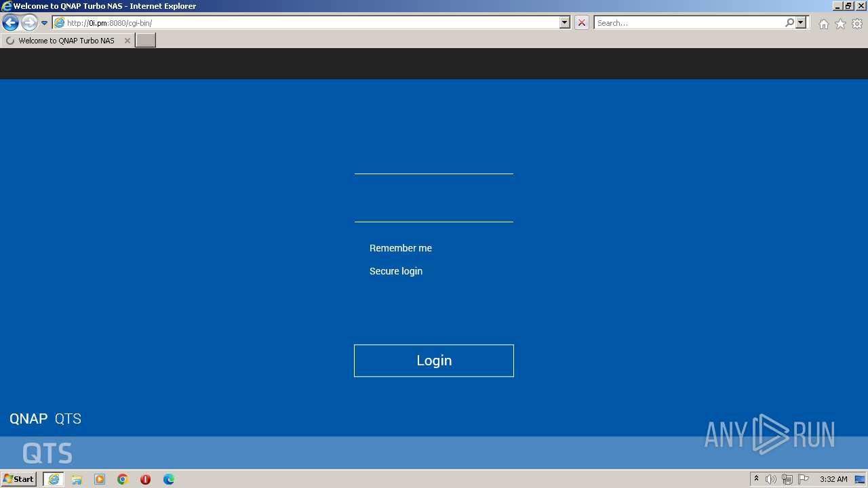The height and width of the screenshot is (488, 868).
Task: Click the address bar URL field
Action: (312, 23)
